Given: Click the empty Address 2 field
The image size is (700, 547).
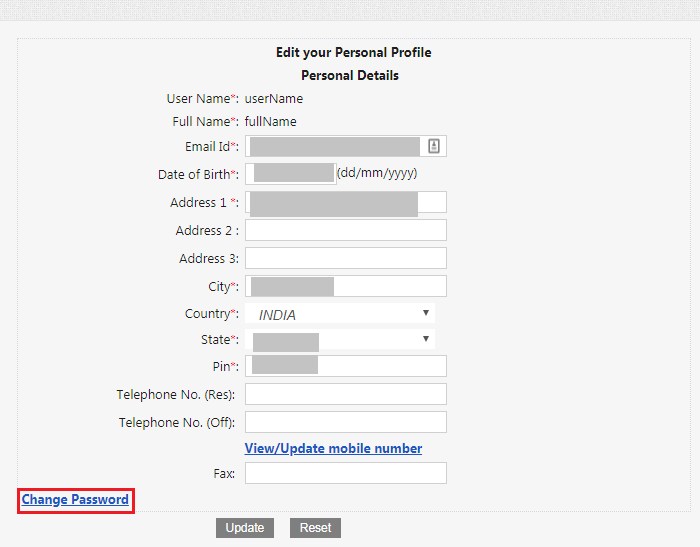Looking at the screenshot, I should click(346, 230).
